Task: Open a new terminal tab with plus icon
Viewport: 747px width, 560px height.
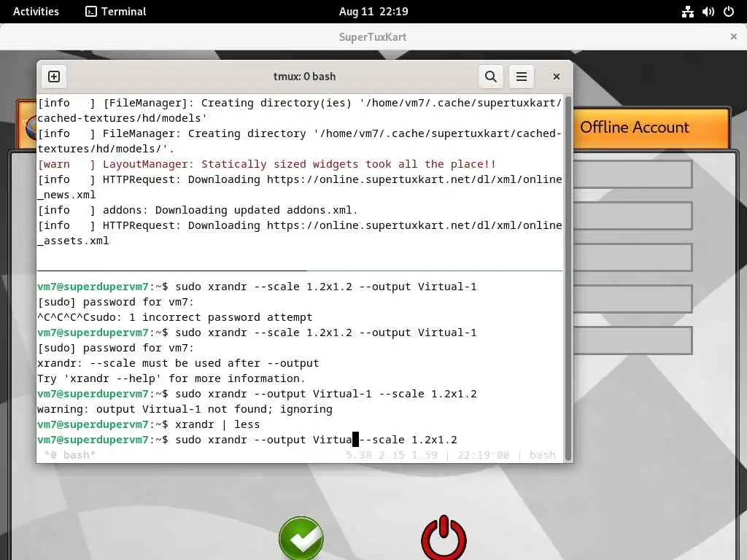Action: pyautogui.click(x=54, y=77)
